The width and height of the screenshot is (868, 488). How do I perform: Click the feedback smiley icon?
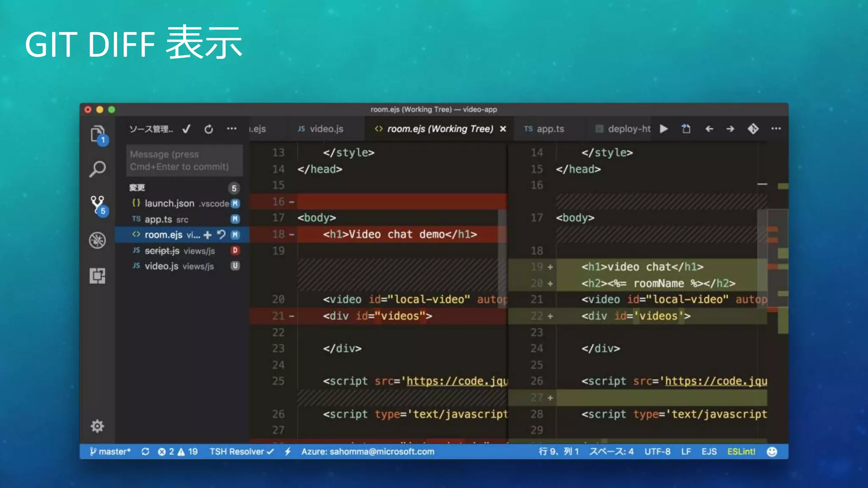(x=772, y=452)
